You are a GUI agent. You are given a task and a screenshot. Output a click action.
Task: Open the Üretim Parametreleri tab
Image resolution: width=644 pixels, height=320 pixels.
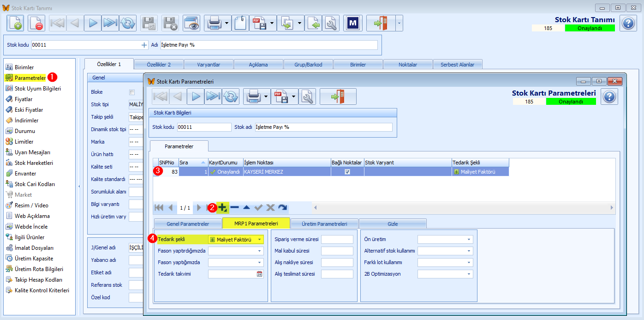[324, 224]
